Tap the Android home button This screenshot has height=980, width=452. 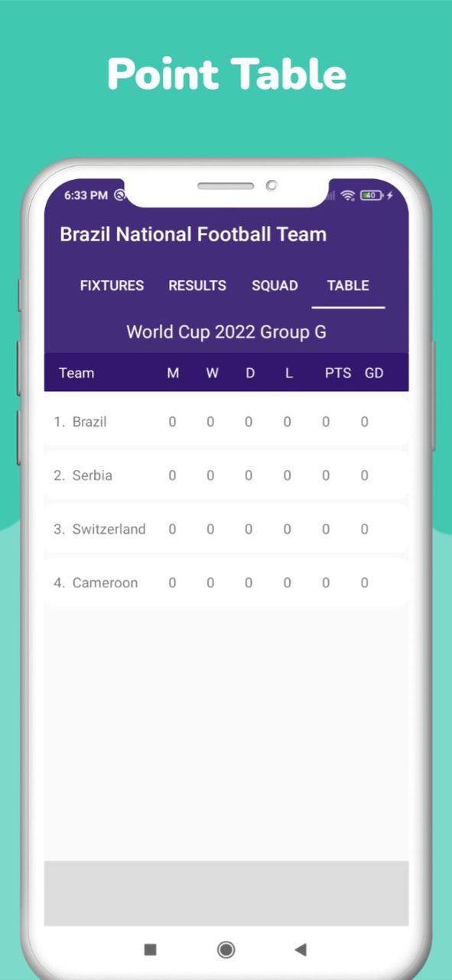[226, 949]
